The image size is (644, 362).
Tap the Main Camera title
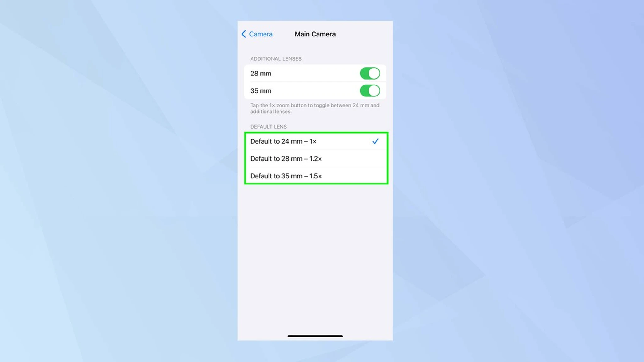[315, 34]
